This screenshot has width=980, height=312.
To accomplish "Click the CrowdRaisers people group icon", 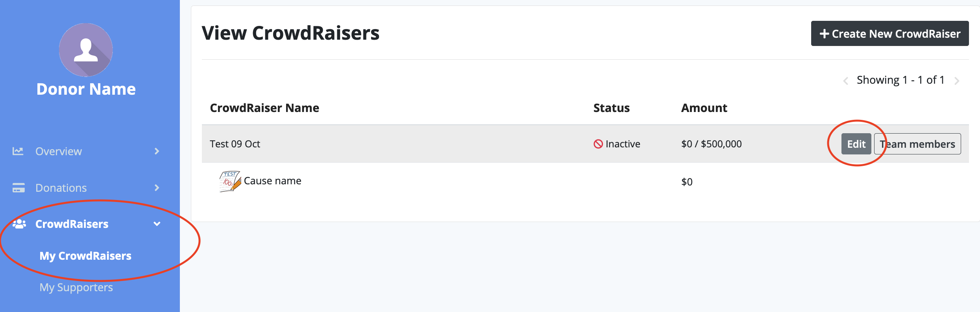I will (x=19, y=224).
